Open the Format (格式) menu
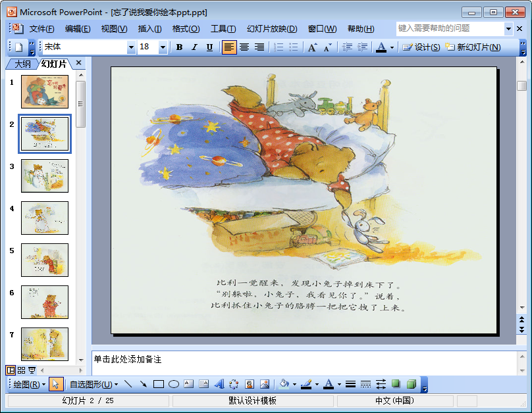Viewport: 532px width, 413px height. tap(186, 29)
